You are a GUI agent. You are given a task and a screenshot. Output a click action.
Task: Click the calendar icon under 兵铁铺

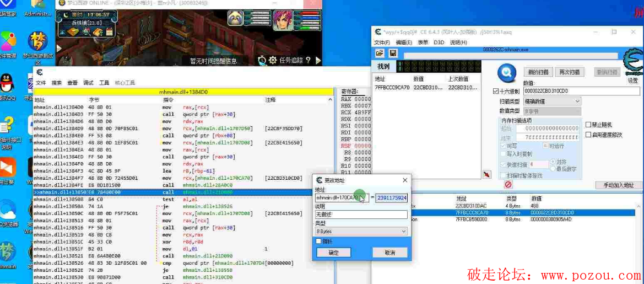109,31
